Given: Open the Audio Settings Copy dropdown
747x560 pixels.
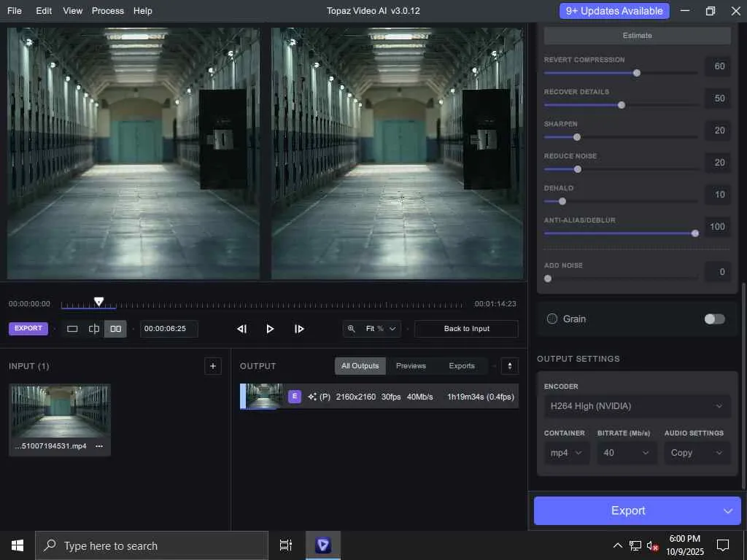Looking at the screenshot, I should [x=697, y=453].
